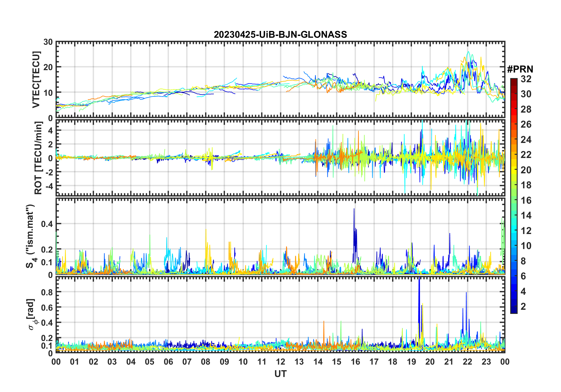Click the ROT [TECU/min] axis label
The width and height of the screenshot is (561, 392).
click(38, 158)
